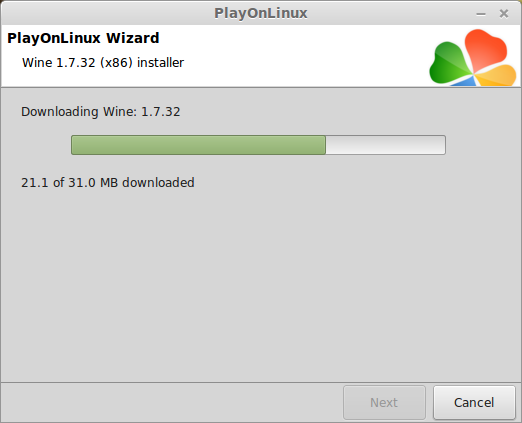The image size is (522, 423).
Task: Click the "21.1 of 31.0 MB downloaded" text
Action: [108, 183]
